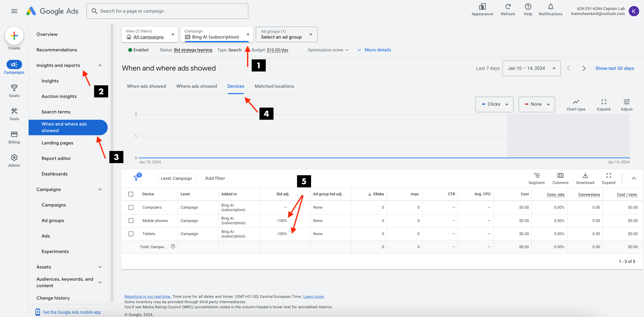
Task: Switch to Where ads showed tab
Action: point(196,86)
